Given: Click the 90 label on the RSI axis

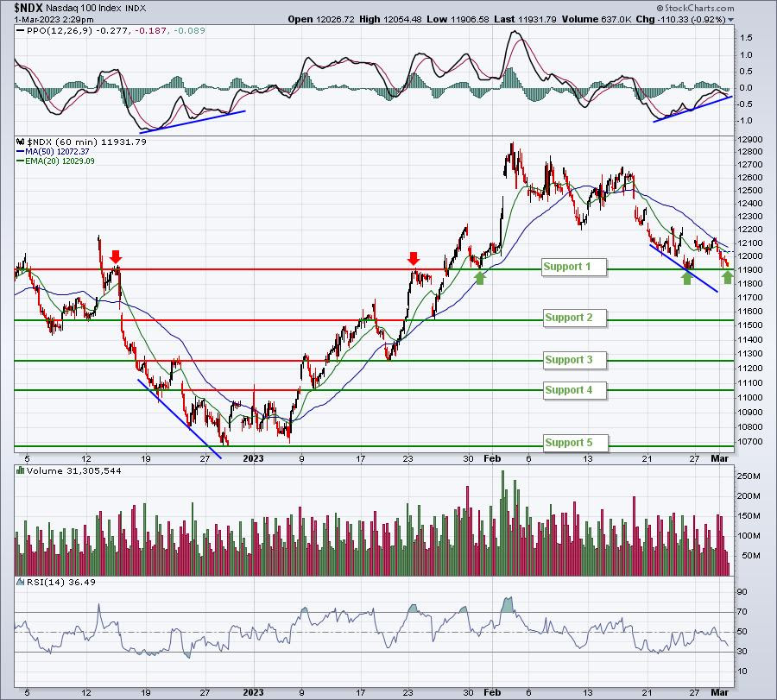Looking at the screenshot, I should (742, 592).
